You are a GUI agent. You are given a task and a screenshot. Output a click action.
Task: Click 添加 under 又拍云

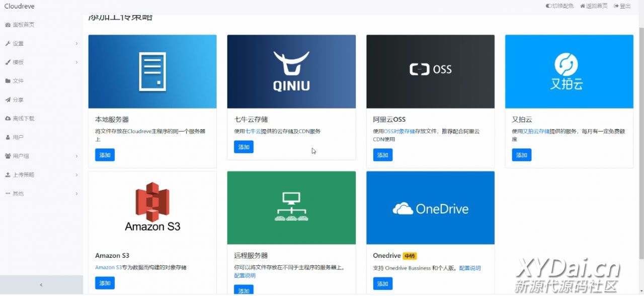(522, 155)
